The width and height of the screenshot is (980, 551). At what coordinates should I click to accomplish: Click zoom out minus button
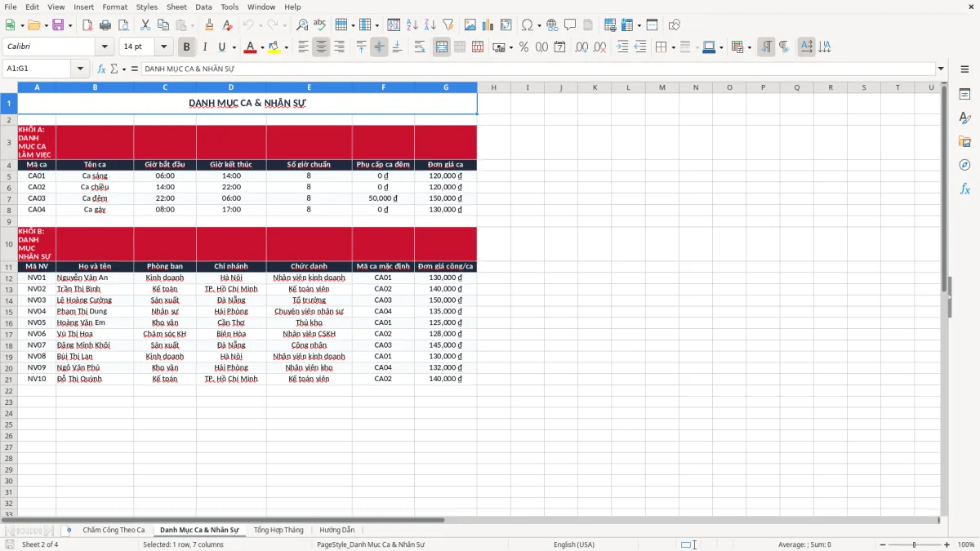click(881, 544)
